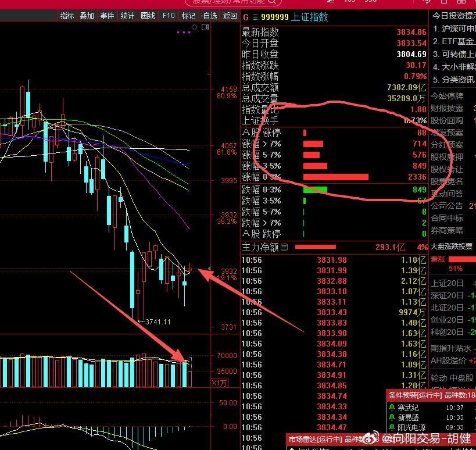Click 大盘涨跌投票 heading

coord(452,247)
